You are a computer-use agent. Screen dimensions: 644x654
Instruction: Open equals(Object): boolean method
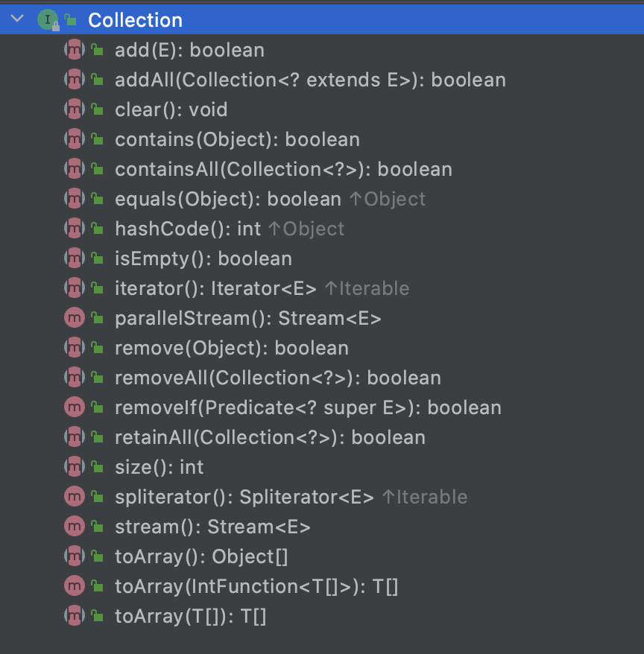(x=228, y=200)
